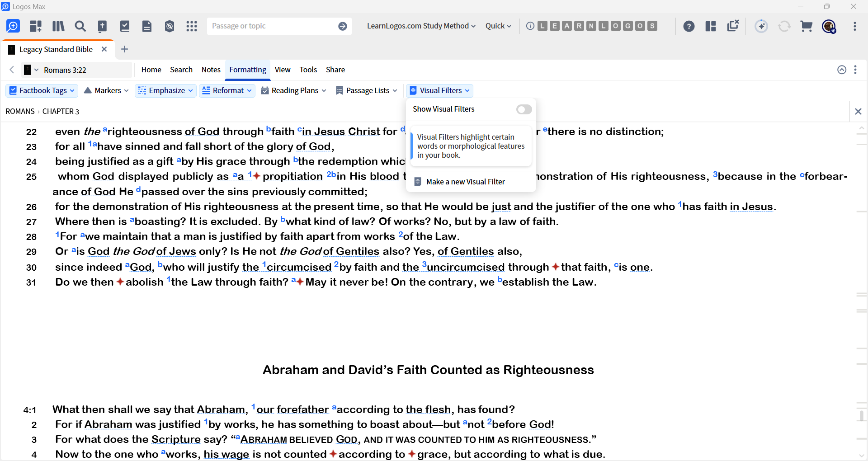This screenshot has width=868, height=461.
Task: Click CHAPTER 3 breadcrumb link
Action: click(x=61, y=111)
